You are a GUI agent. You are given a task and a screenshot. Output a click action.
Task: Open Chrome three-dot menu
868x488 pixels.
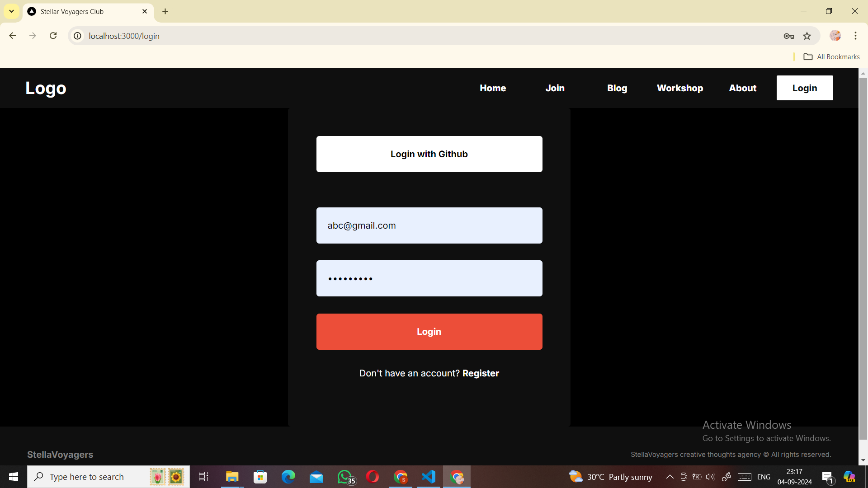(x=855, y=36)
